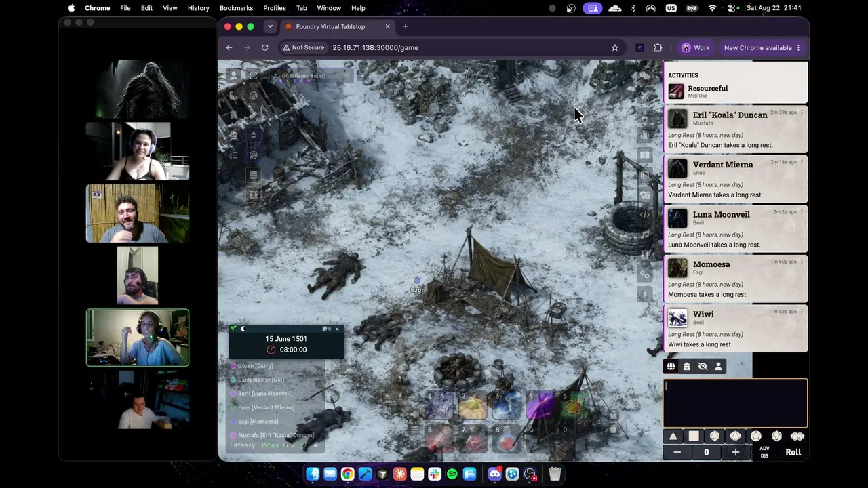Click New Chrome available button

[763, 48]
